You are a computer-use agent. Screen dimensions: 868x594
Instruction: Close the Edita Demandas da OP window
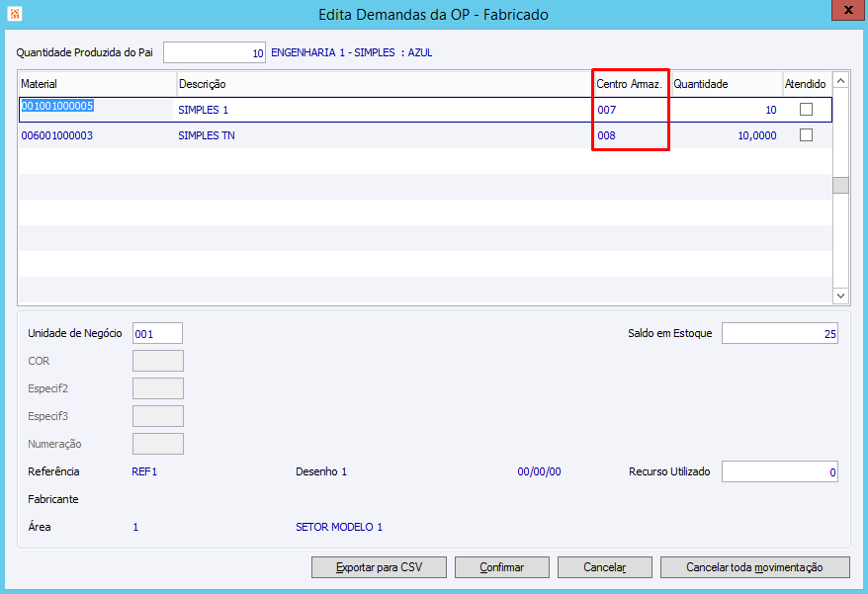848,10
